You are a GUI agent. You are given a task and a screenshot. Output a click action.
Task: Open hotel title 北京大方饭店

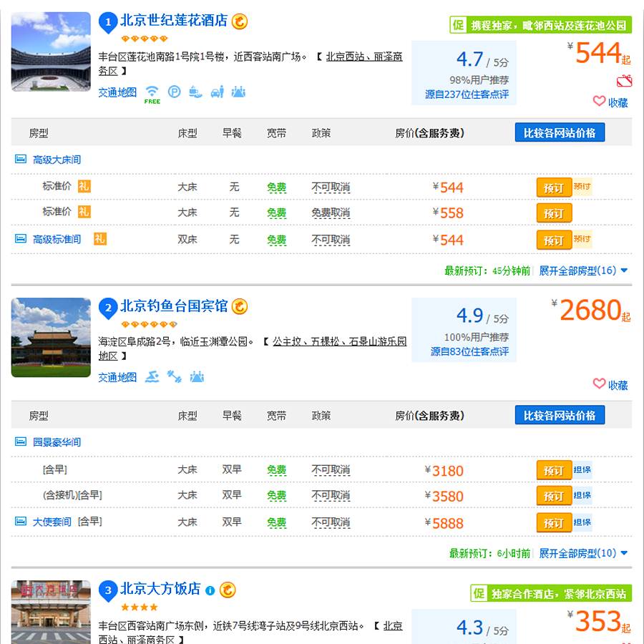coord(160,589)
